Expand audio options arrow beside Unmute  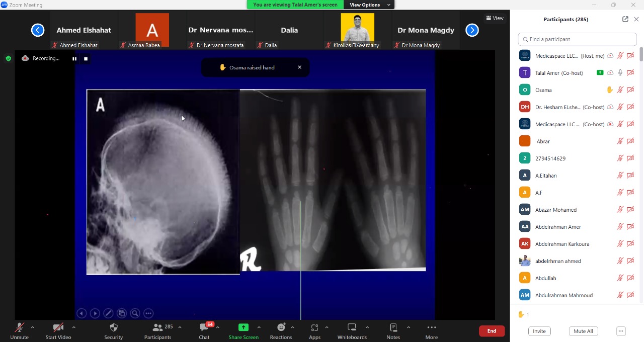(x=33, y=327)
